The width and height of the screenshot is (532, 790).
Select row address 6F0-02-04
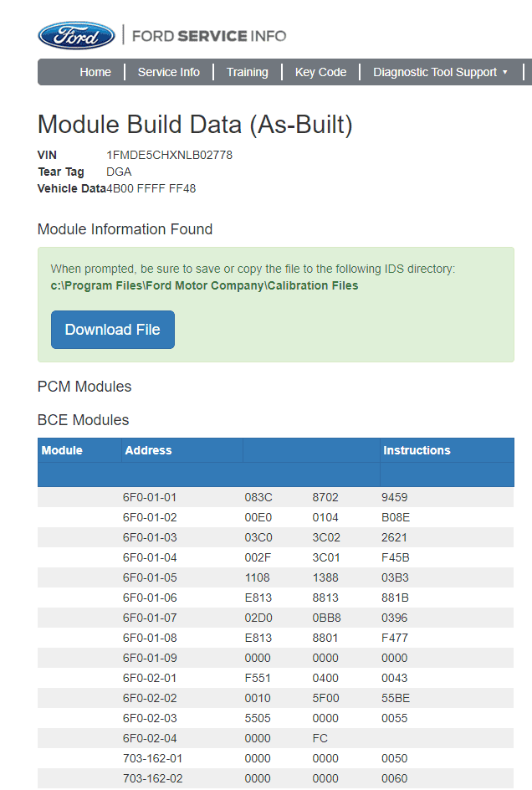tap(150, 739)
